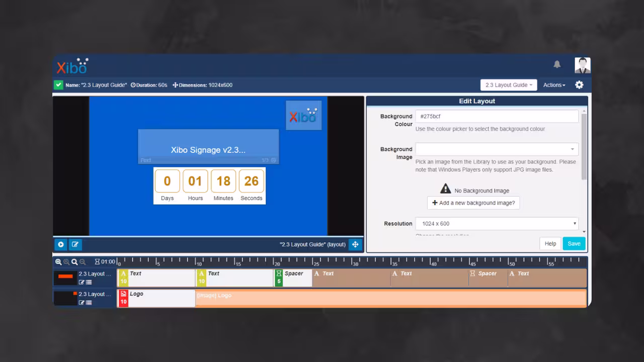Click the hourglass 01:00 duration indicator
Viewport: 644px width, 362px height.
coord(105,262)
